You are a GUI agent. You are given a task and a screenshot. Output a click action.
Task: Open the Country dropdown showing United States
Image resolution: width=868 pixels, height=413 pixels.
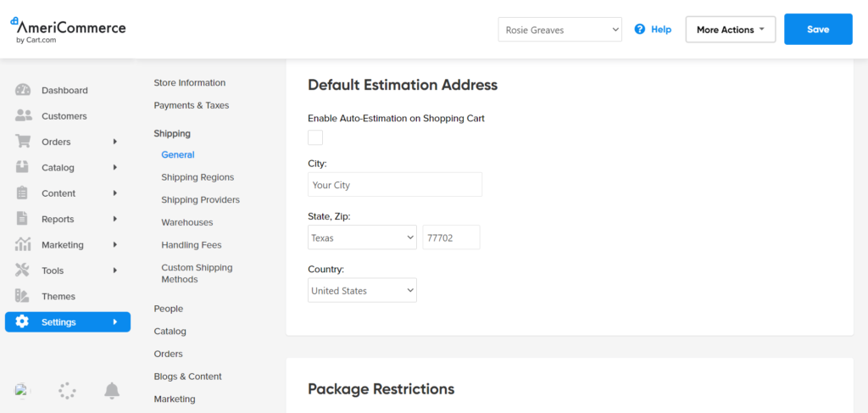point(362,290)
